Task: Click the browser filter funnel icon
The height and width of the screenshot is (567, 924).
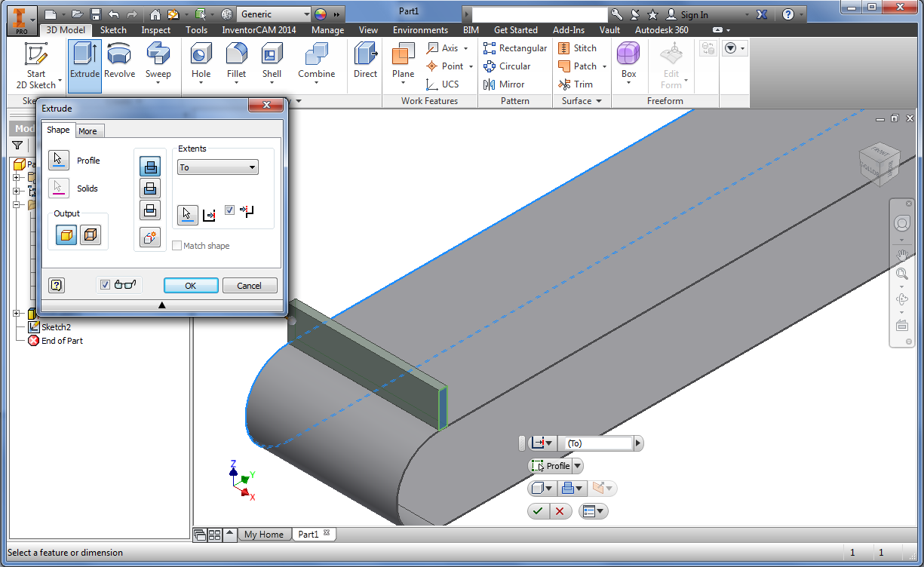Action: click(17, 146)
